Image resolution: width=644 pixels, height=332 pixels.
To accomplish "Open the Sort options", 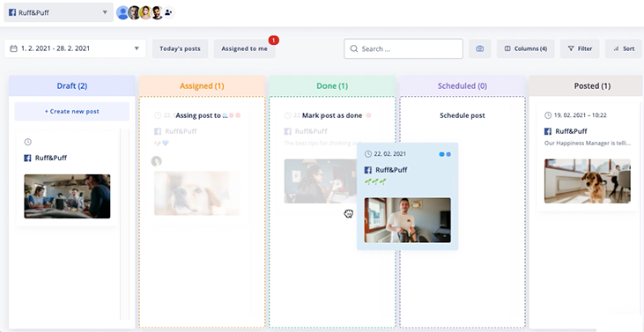I will 624,48.
